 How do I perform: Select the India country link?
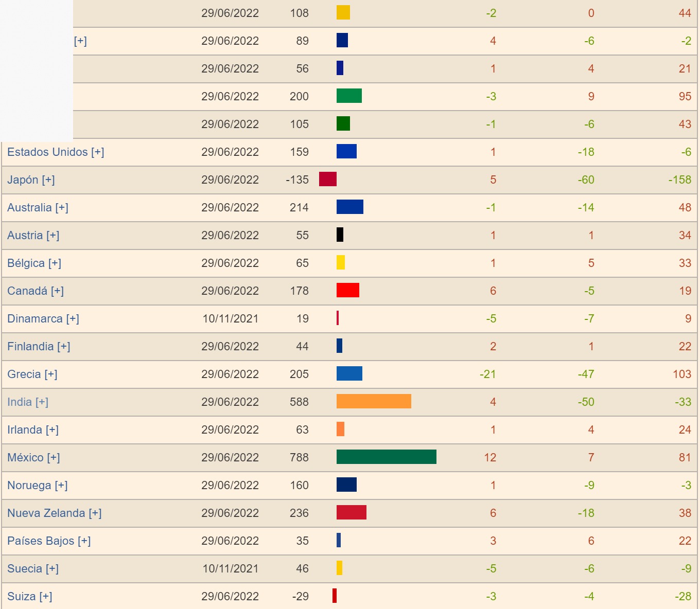click(20, 402)
